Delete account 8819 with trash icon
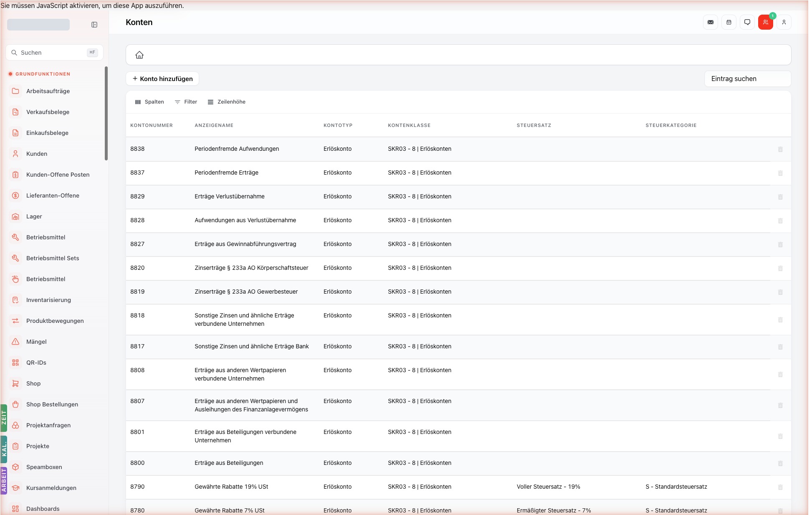Image resolution: width=812 pixels, height=515 pixels. 780,292
